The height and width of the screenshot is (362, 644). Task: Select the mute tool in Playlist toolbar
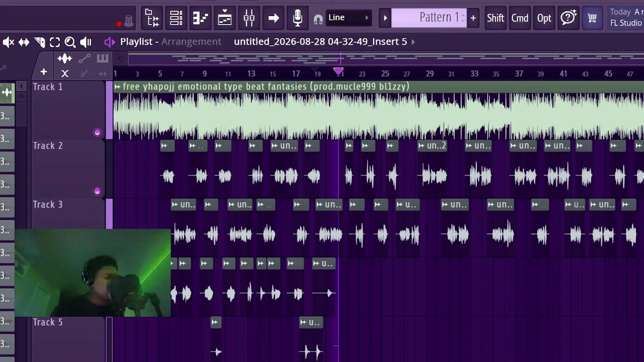[8, 42]
